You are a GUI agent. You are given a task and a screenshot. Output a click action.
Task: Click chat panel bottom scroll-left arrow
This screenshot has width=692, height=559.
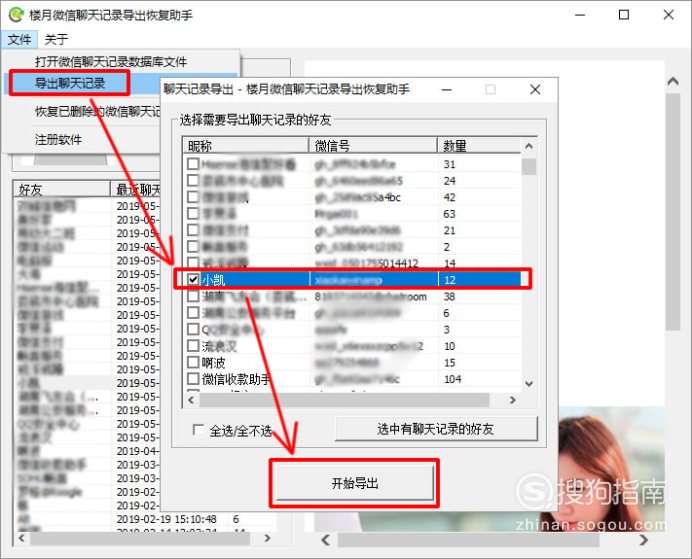(x=326, y=540)
